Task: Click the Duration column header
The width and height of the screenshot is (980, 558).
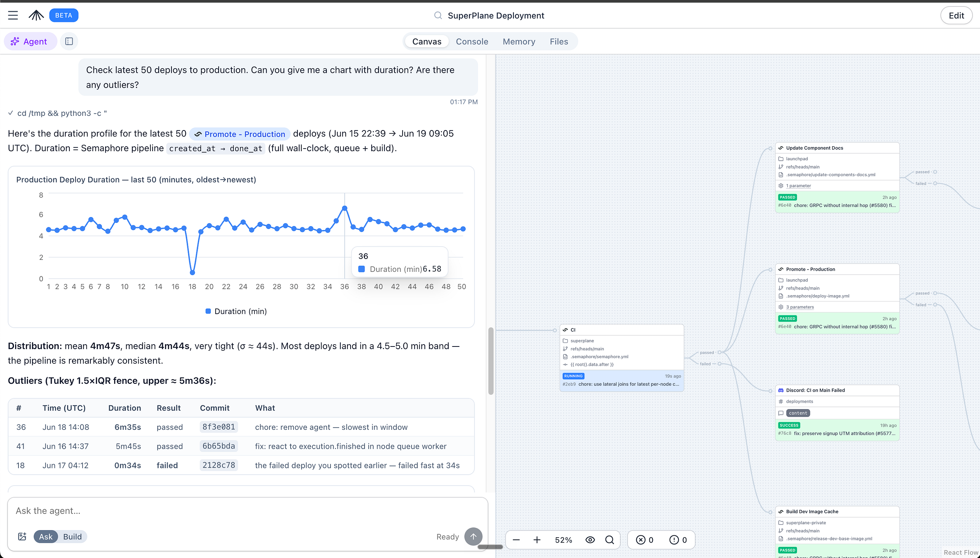Action: point(124,408)
